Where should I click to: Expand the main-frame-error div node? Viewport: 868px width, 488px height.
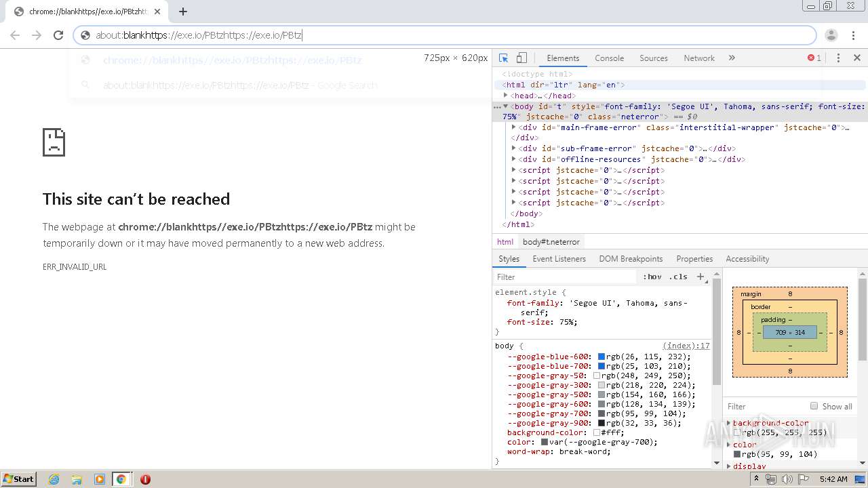pos(514,127)
